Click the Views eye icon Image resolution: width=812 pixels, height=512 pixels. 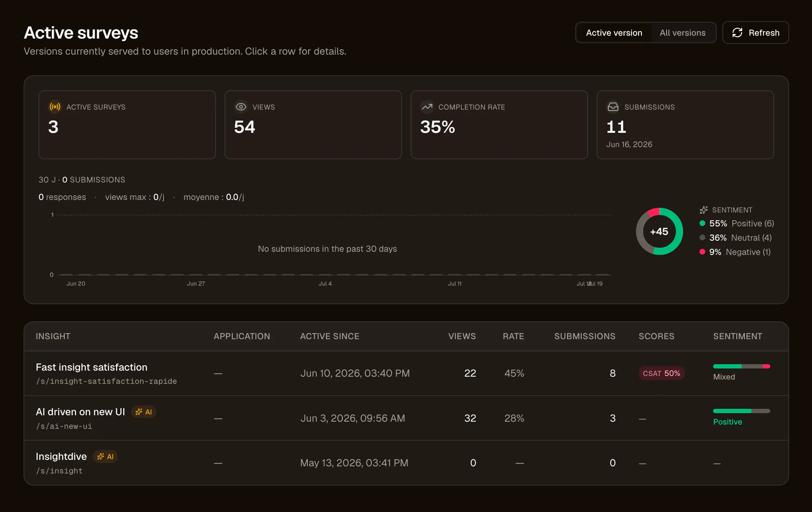coord(241,107)
